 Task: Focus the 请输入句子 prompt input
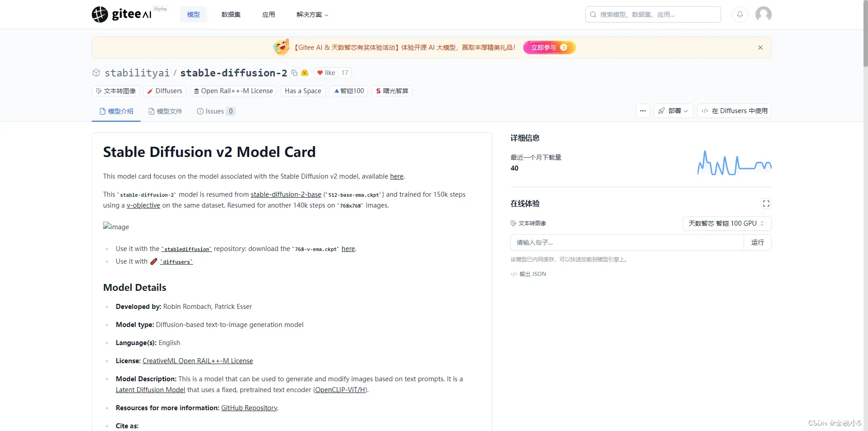(x=627, y=242)
